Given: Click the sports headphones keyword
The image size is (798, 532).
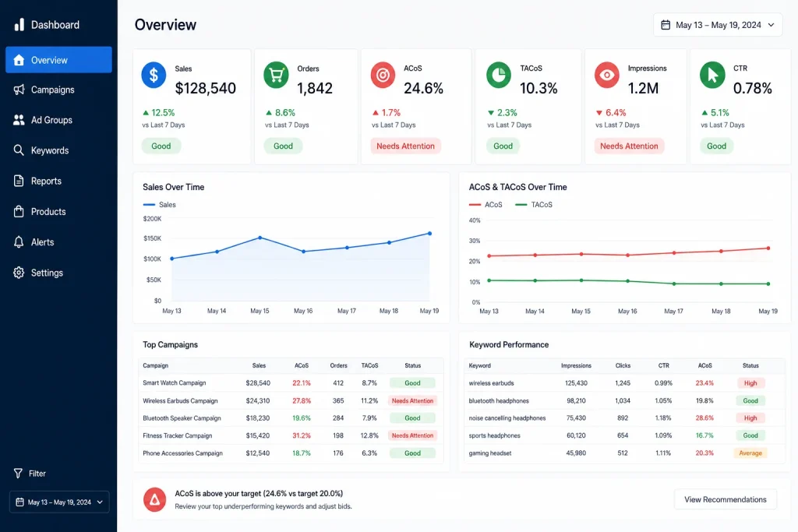Looking at the screenshot, I should tap(494, 436).
